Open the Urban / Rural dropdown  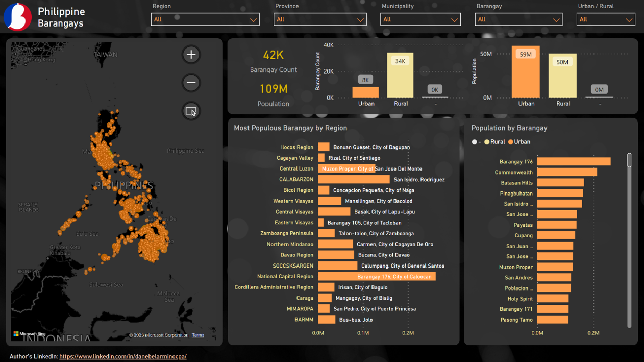point(606,19)
